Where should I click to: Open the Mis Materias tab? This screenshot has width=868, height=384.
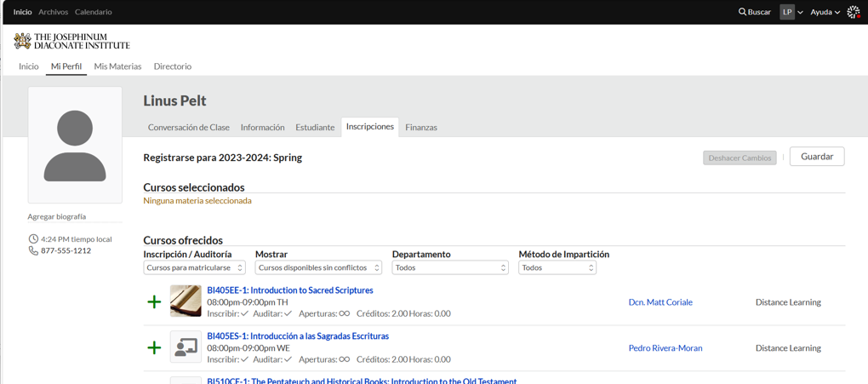(118, 66)
